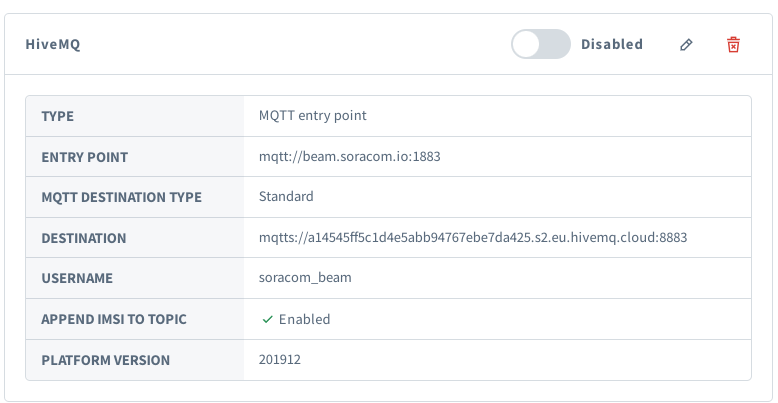The height and width of the screenshot is (403, 778).
Task: Click the Enabled text for IMSI append
Action: click(x=304, y=320)
